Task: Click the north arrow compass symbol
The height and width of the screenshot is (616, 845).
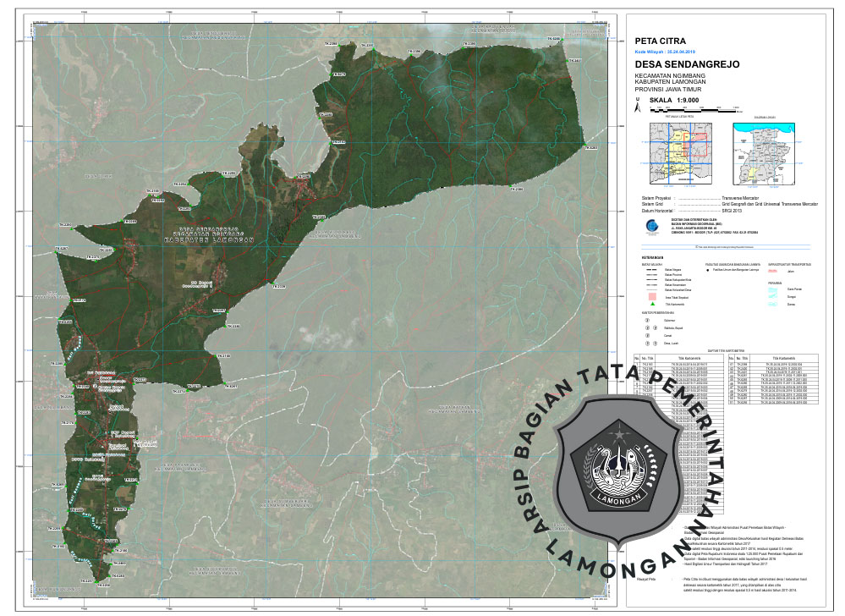Action: point(639,107)
